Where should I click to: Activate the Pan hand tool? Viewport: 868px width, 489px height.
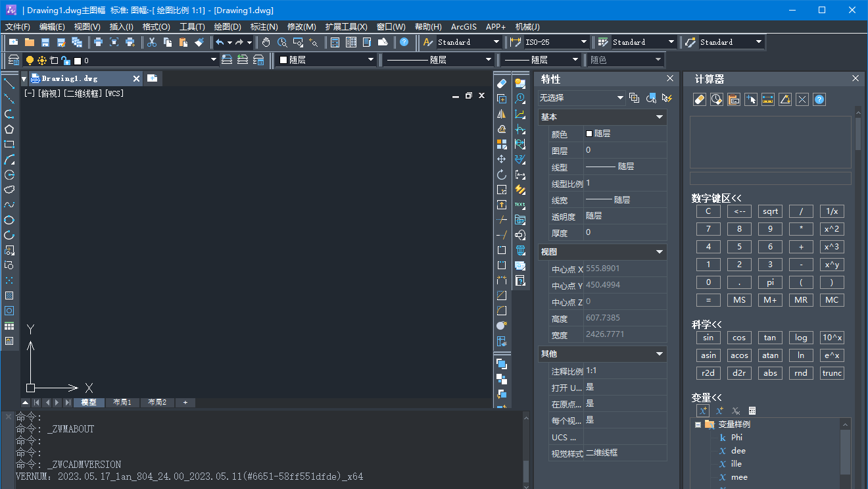(266, 42)
